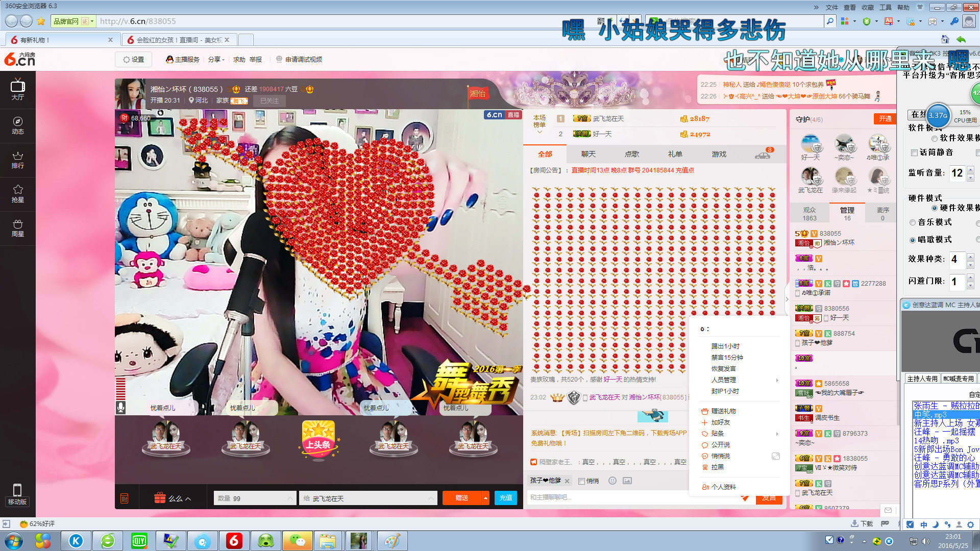Click the orange 赠送 send gift button
This screenshot has height=551, width=980.
click(462, 498)
